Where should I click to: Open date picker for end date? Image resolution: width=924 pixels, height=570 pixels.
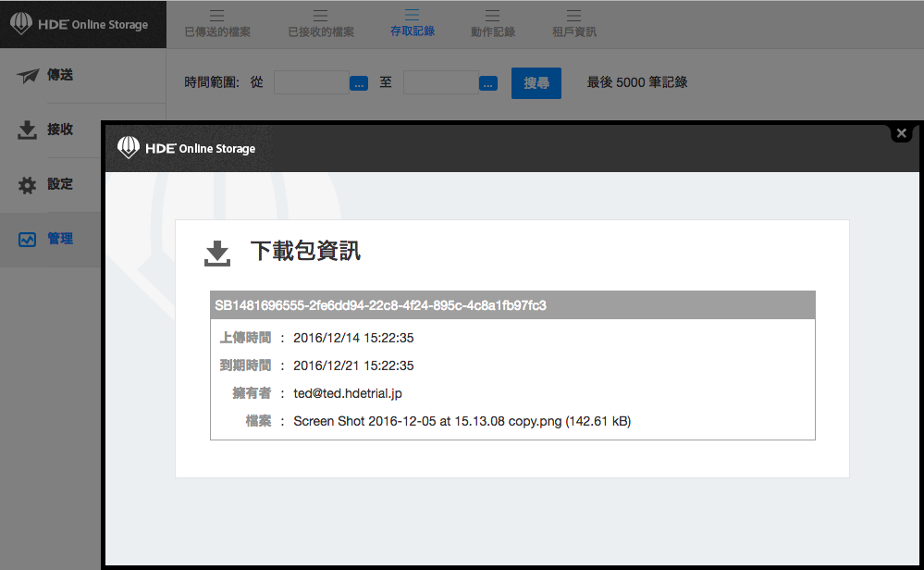tap(488, 83)
